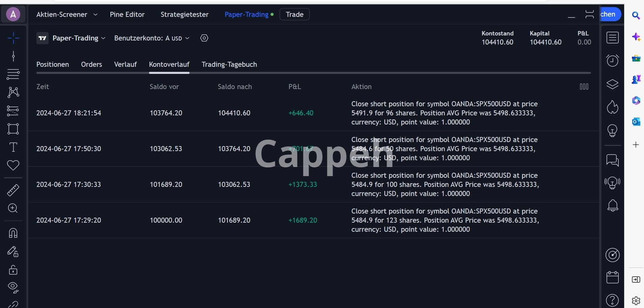Screen dimensions: 644x308
Task: Open the alerts clock panel
Action: [x=612, y=61]
